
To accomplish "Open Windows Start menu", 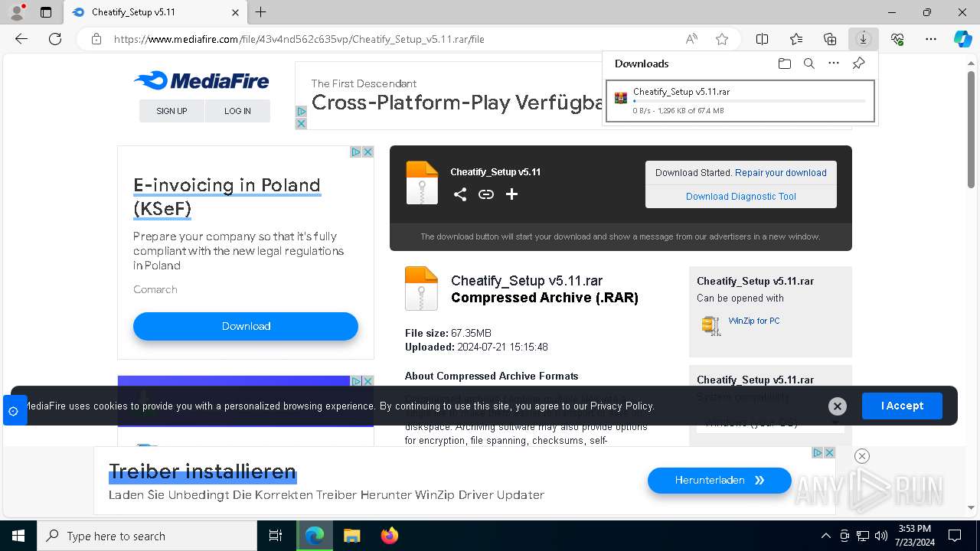I will [18, 536].
